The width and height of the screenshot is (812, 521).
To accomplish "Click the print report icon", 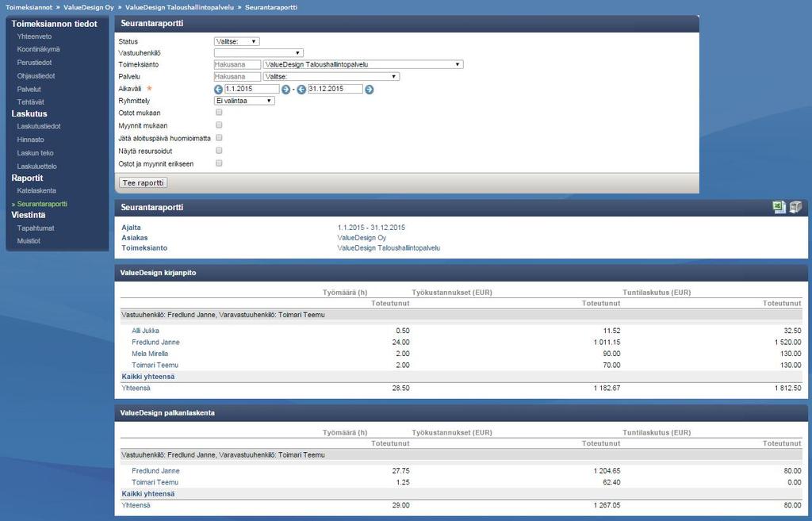I will click(x=796, y=207).
